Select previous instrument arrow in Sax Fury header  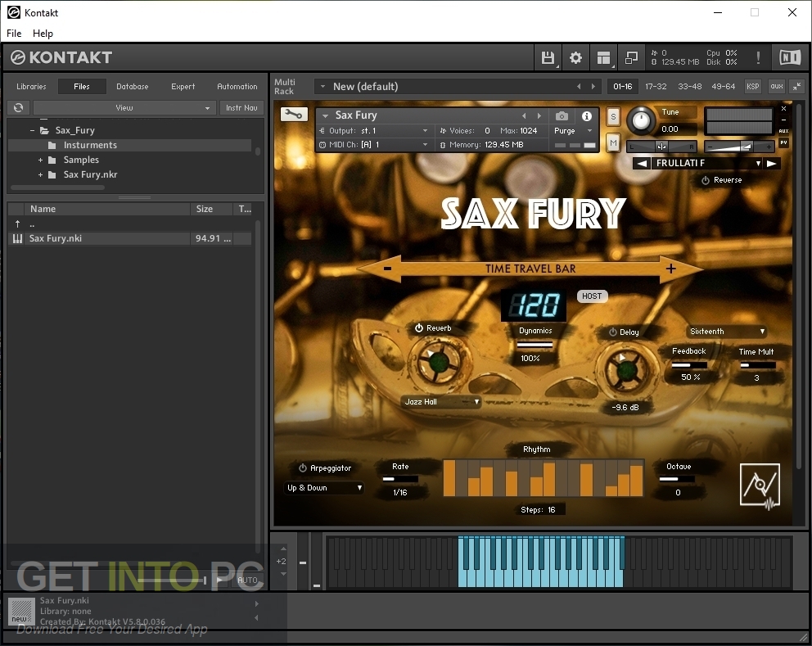click(524, 116)
